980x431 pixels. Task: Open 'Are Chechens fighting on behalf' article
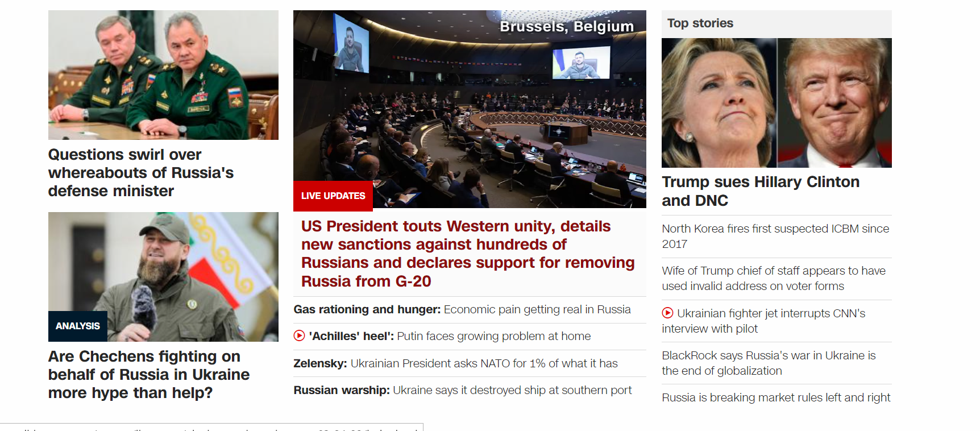pos(149,375)
